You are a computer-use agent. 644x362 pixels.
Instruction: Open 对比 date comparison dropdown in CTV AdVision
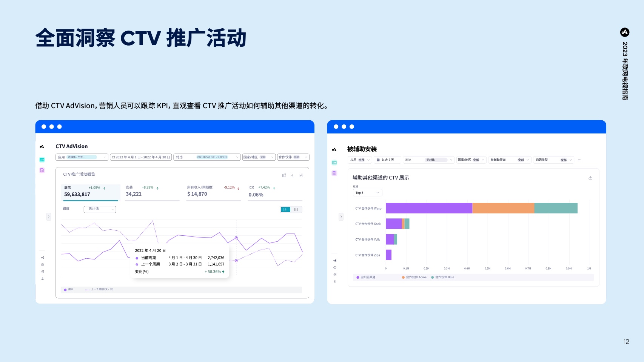pos(207,157)
